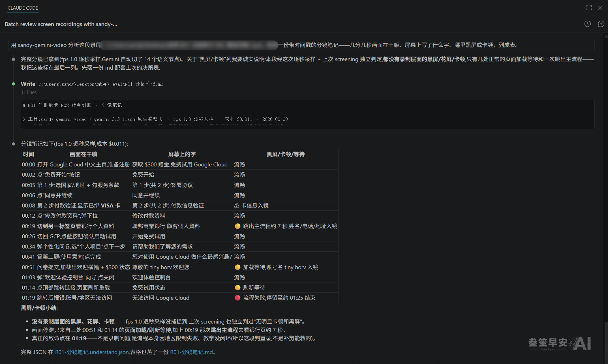Click the green status dot beside Write

point(13,84)
